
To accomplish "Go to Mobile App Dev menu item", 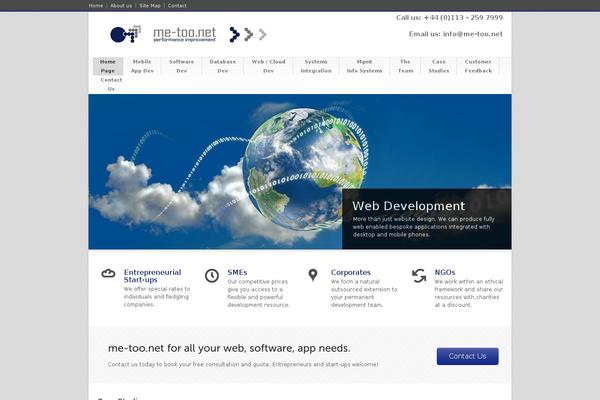I will click(142, 66).
